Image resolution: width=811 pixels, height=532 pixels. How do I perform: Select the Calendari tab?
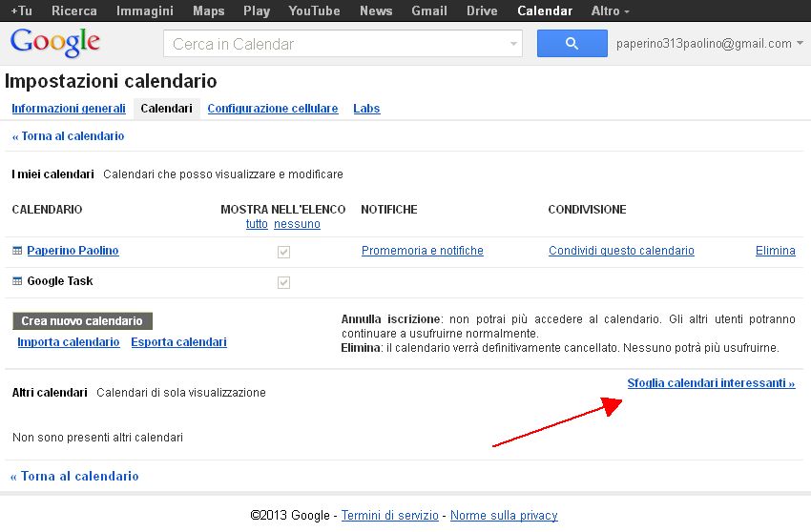[x=167, y=109]
